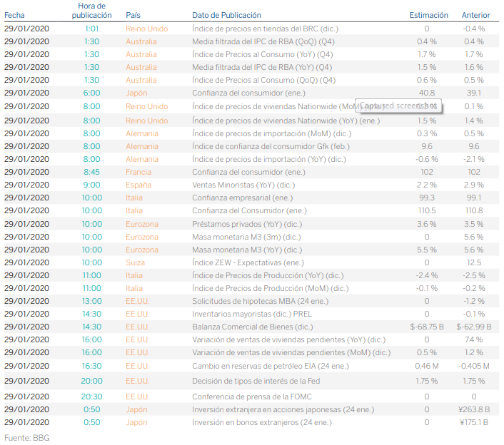Click the Fuente: BBG source note
This screenshot has width=504, height=445.
26,437
